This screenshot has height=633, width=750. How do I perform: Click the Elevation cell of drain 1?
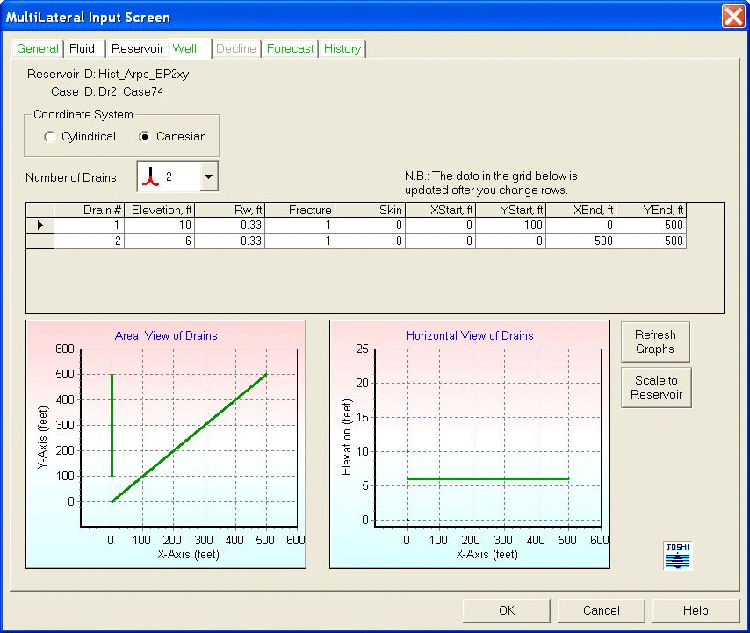[159, 225]
